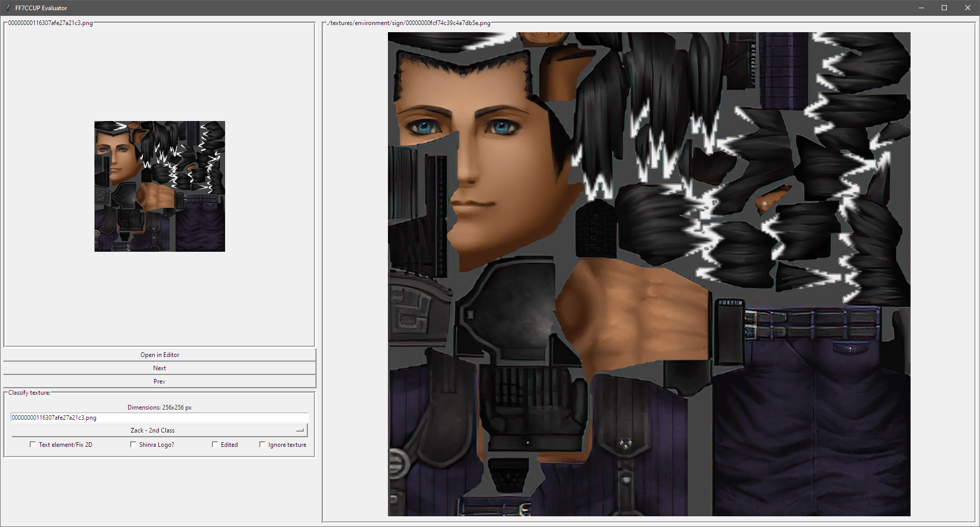Select the small texture preview thumbnail
Image resolution: width=980 pixels, height=527 pixels.
click(x=160, y=186)
